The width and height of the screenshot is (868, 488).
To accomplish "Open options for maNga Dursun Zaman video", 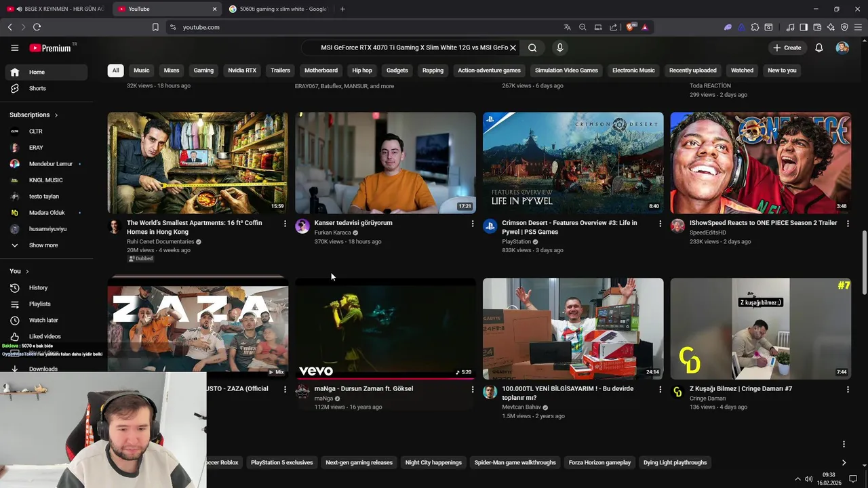I will (473, 390).
